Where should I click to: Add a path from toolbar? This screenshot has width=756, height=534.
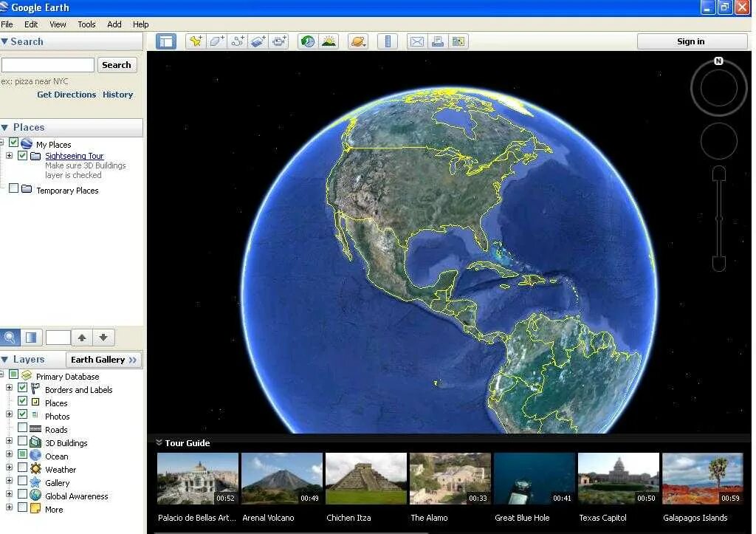point(237,41)
